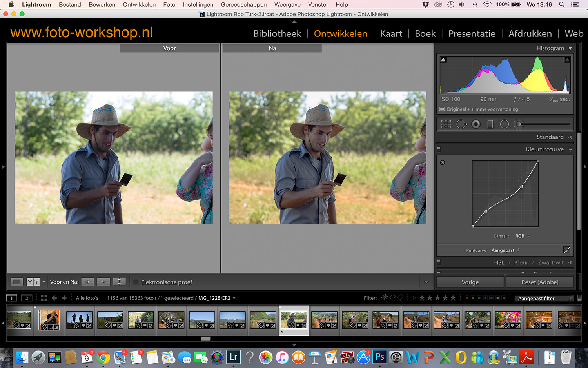Select filmstrip thumbnail of photographer with orange border
588x368 pixels.
(49, 320)
